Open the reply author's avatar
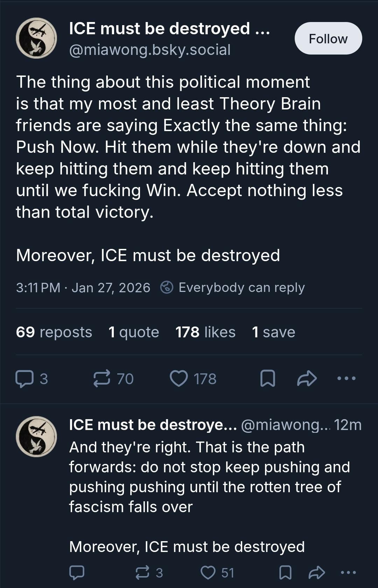Image resolution: width=378 pixels, height=588 pixels. point(36,436)
